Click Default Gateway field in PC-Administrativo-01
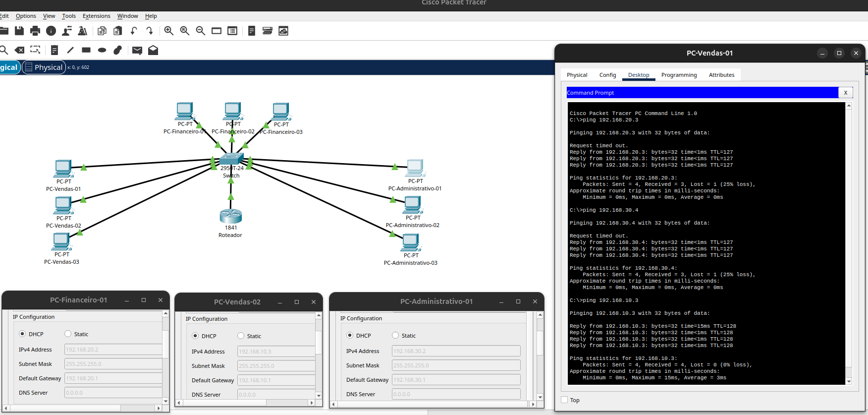Viewport: 868px width, 415px height. coord(456,379)
